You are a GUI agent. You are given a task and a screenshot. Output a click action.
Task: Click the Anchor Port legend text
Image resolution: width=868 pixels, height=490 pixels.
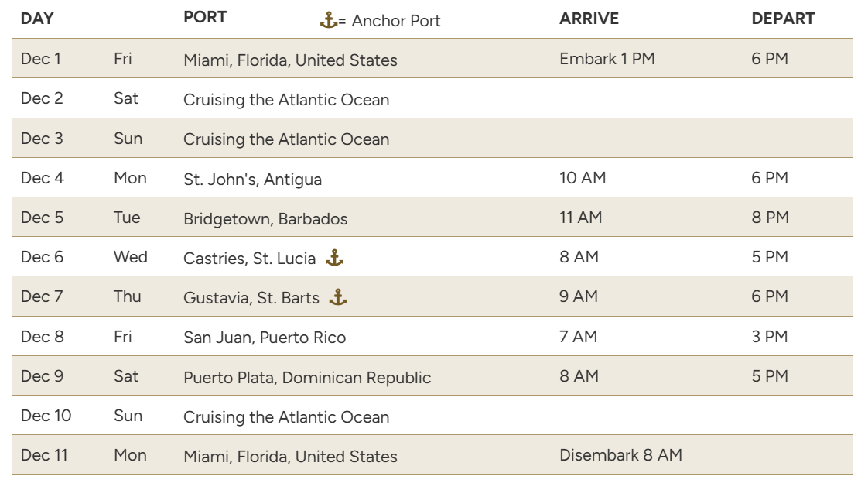click(x=396, y=20)
